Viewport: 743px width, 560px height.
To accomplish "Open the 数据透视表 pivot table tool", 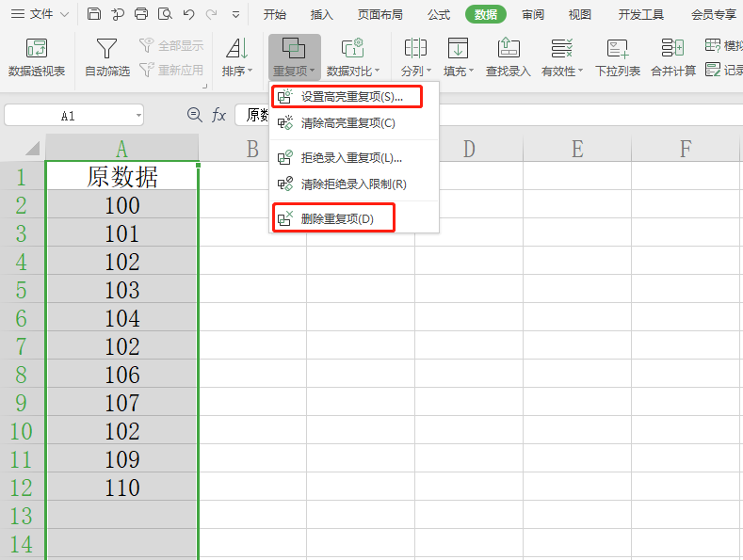I will [37, 56].
